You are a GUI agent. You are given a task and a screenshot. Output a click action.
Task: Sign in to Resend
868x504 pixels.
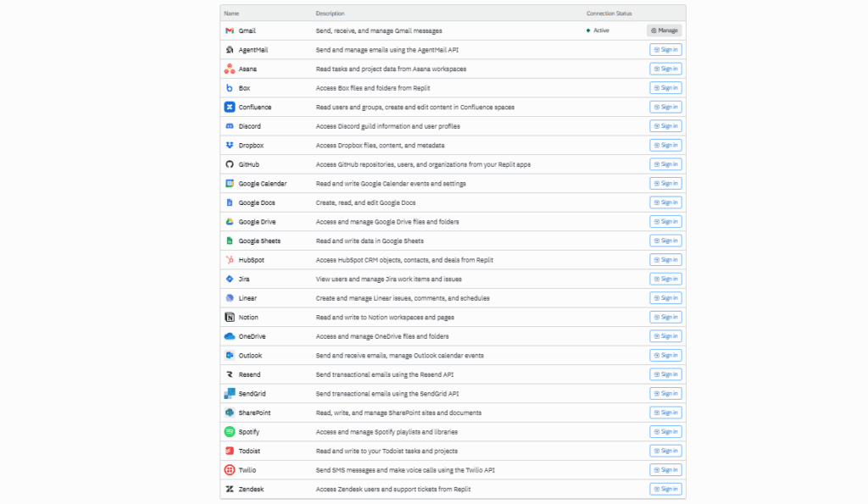(665, 374)
